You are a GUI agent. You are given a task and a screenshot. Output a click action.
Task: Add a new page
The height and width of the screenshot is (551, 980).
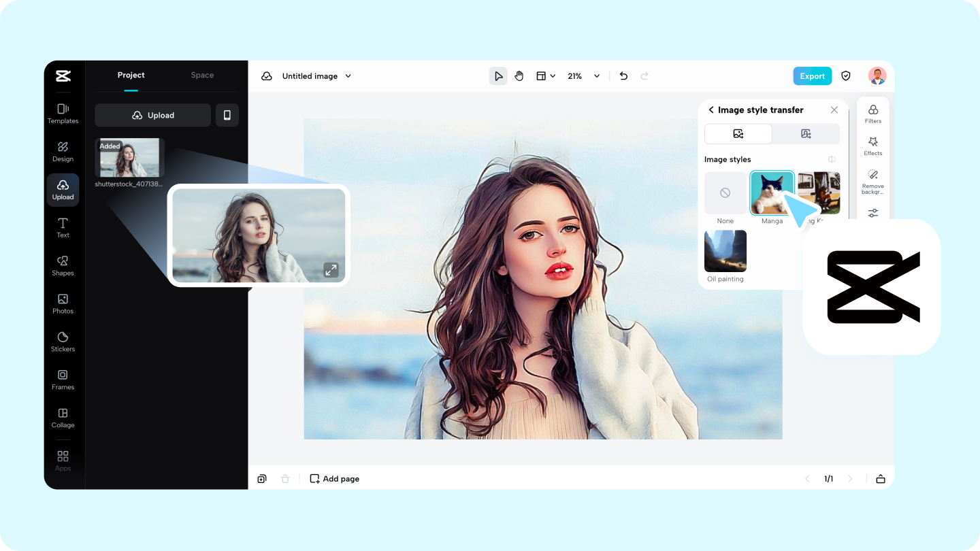pyautogui.click(x=334, y=478)
